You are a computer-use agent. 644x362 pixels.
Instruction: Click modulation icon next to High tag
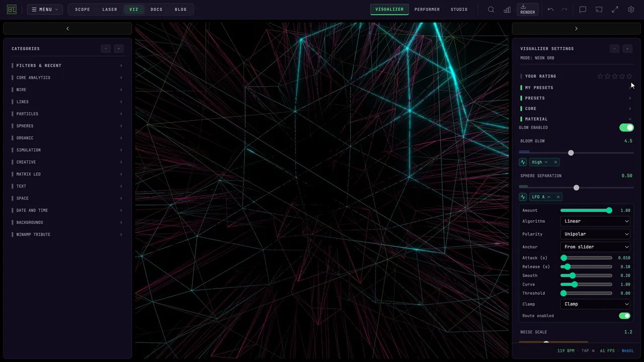tap(523, 162)
